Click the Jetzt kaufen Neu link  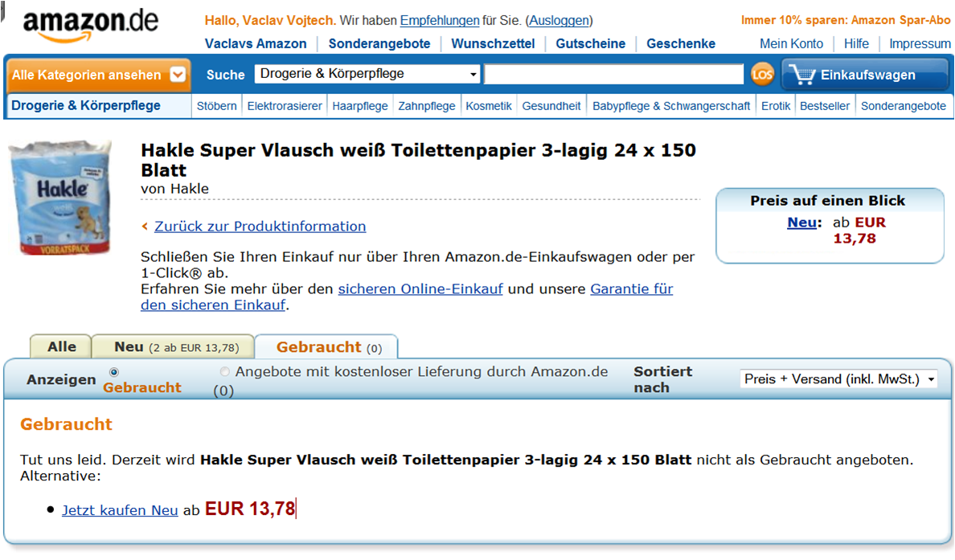click(120, 510)
